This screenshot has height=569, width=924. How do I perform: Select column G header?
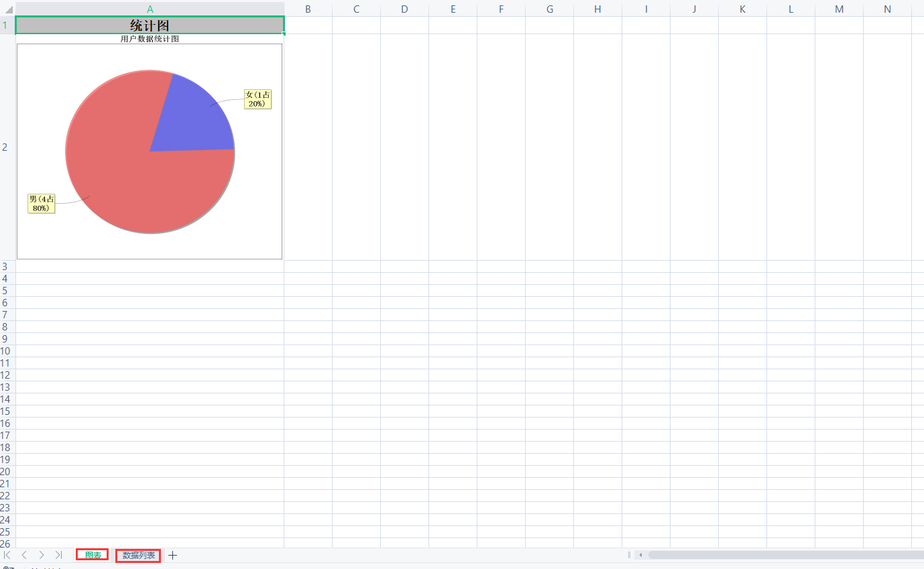tap(549, 9)
